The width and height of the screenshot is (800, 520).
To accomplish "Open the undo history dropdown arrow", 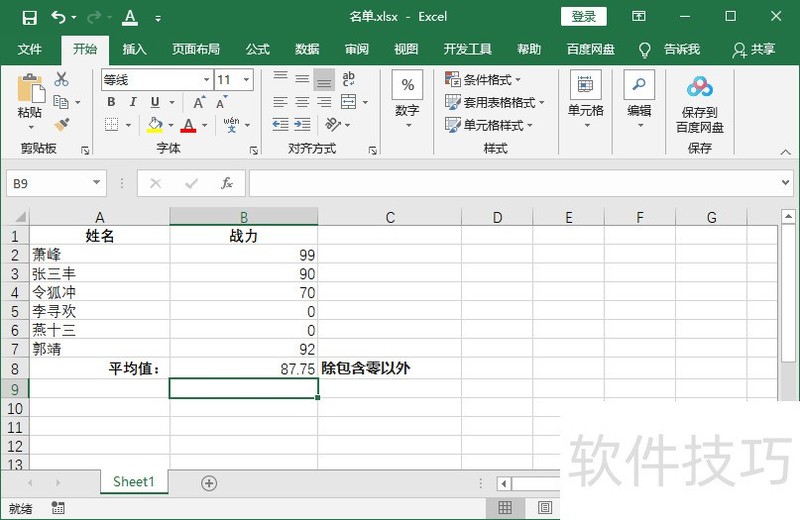I will tap(74, 18).
